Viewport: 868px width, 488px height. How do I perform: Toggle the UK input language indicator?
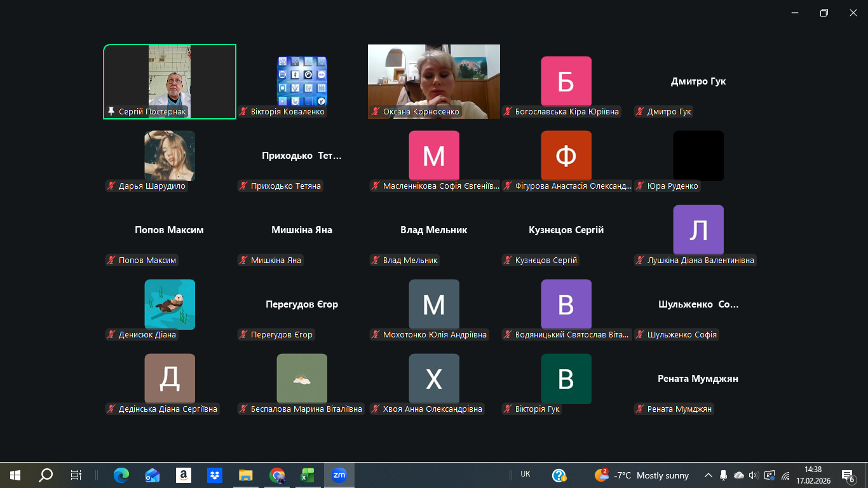tap(525, 474)
